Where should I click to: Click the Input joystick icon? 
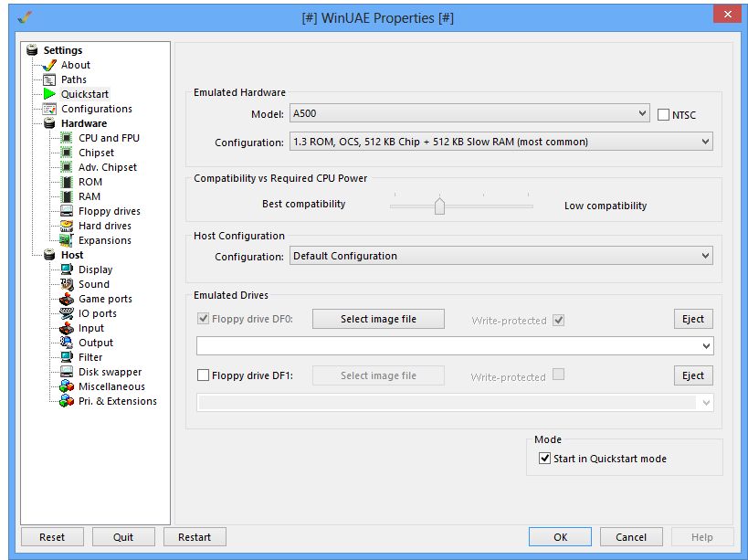67,328
